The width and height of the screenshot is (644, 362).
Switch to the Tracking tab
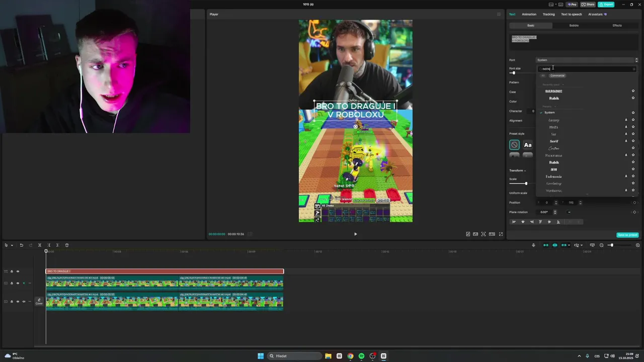click(548, 14)
